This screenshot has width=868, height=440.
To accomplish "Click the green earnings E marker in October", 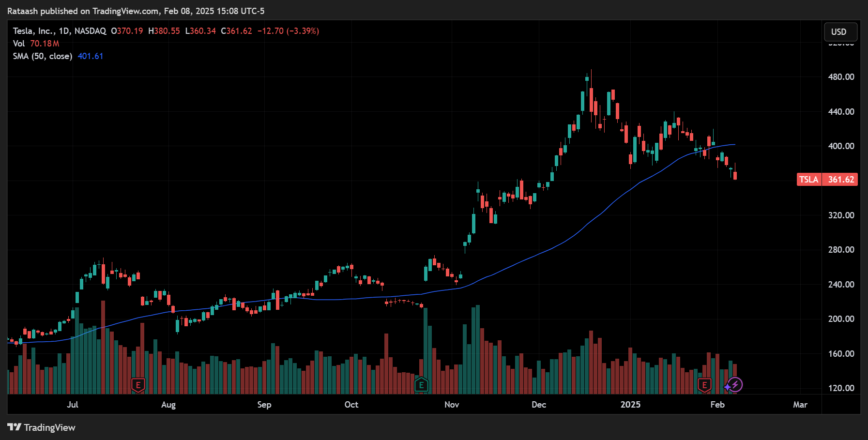I will [421, 385].
